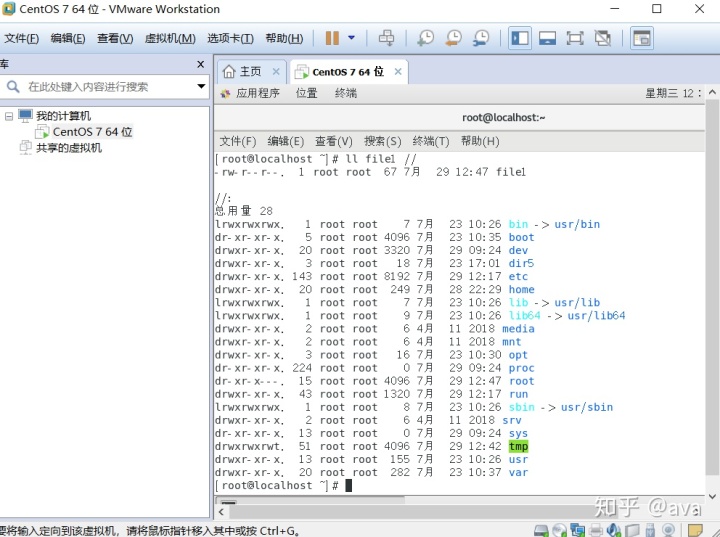Click the usr/sbin symlink target text
Viewport: 720px width, 537px height.
587,407
